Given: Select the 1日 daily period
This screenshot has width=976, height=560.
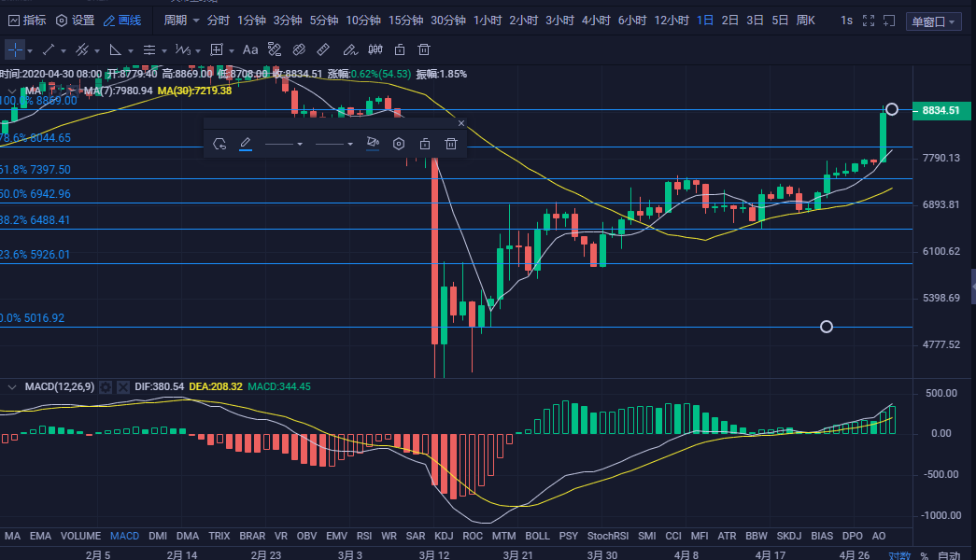Looking at the screenshot, I should click(x=705, y=21).
